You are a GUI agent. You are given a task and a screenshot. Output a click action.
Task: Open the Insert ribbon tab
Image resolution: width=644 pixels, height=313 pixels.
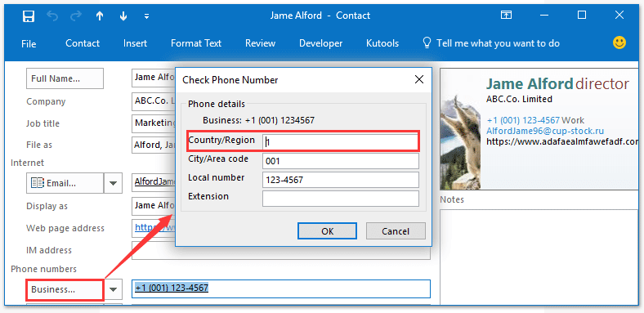coord(135,43)
